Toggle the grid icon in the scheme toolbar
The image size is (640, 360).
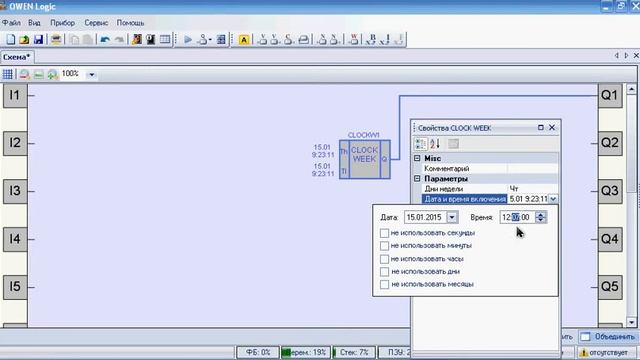[x=7, y=74]
